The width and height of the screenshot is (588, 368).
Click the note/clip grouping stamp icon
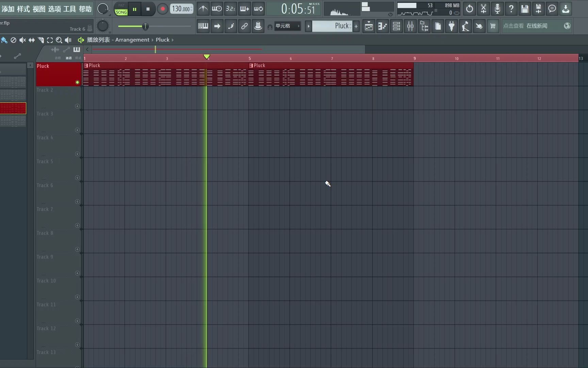point(258,26)
